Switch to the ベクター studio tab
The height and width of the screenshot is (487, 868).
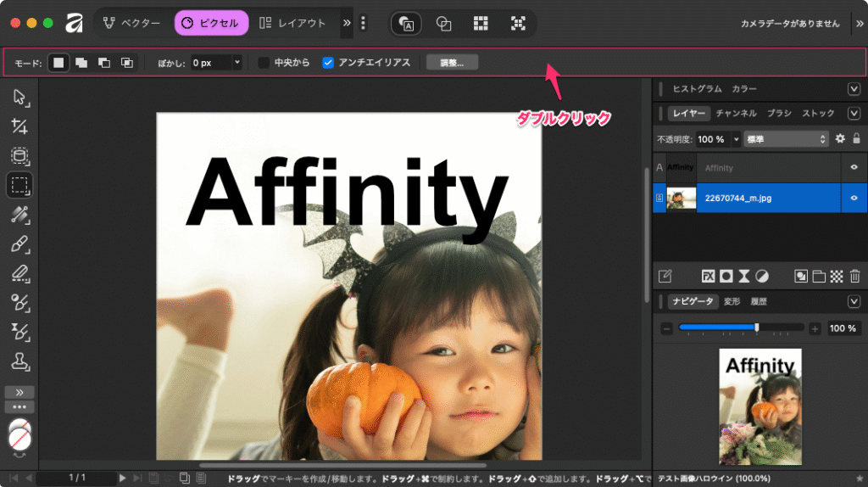[131, 23]
